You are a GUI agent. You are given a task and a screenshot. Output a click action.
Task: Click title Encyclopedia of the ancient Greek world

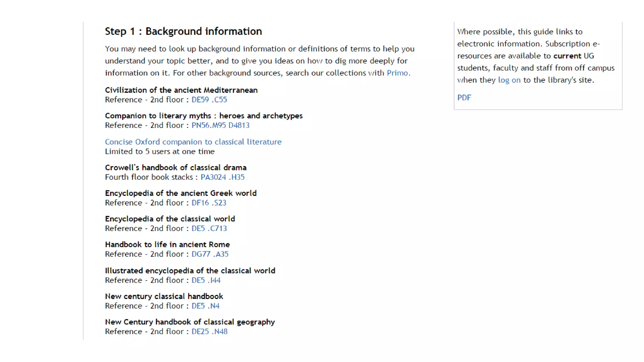pos(180,193)
